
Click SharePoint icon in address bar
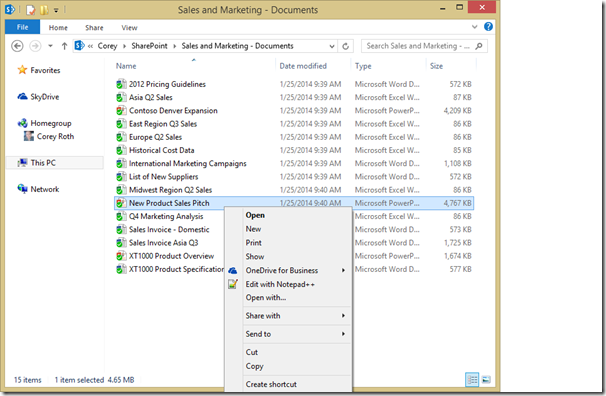pyautogui.click(x=79, y=46)
